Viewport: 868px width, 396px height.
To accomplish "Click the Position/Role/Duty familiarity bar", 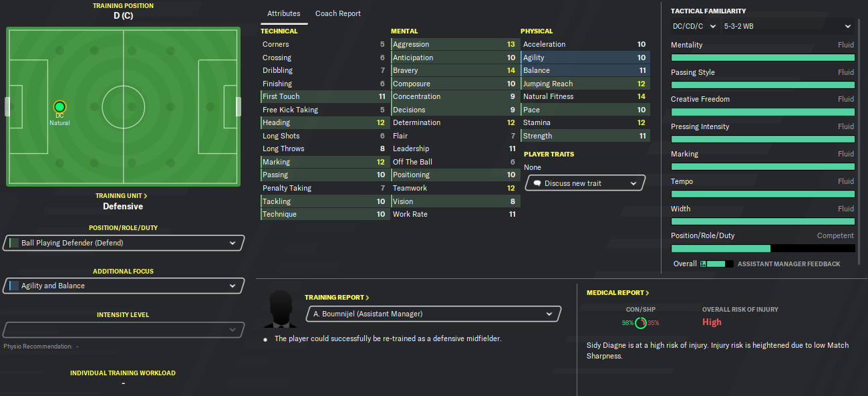I will tap(762, 248).
